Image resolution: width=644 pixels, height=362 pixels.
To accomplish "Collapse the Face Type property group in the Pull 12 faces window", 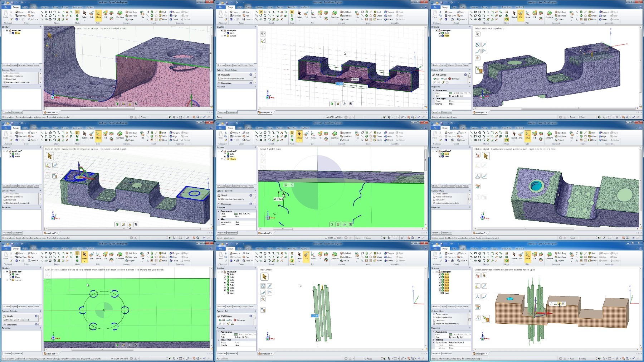I will pyautogui.click(x=219, y=340).
